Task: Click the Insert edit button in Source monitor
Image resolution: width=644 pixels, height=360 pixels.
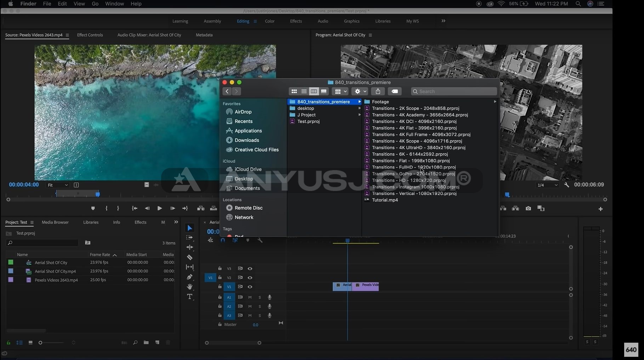Action: pyautogui.click(x=201, y=208)
